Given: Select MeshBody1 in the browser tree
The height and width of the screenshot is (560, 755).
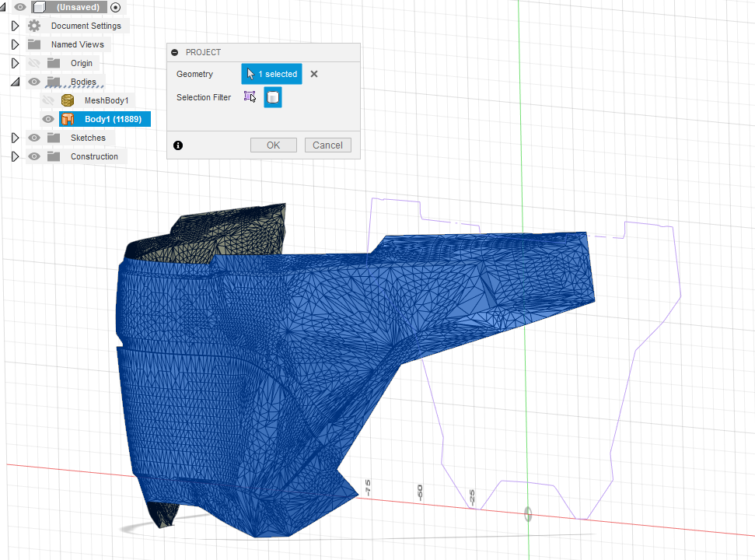Looking at the screenshot, I should click(x=107, y=100).
